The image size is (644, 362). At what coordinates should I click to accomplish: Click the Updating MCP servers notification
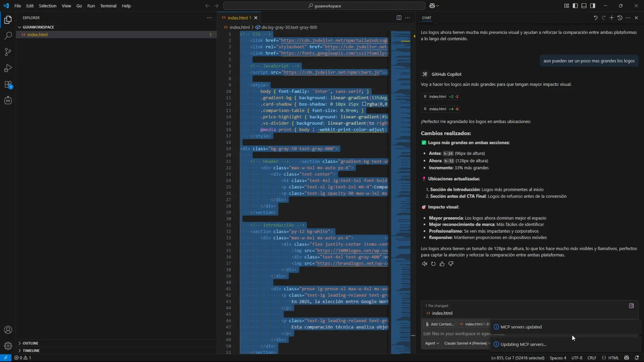coord(523,344)
